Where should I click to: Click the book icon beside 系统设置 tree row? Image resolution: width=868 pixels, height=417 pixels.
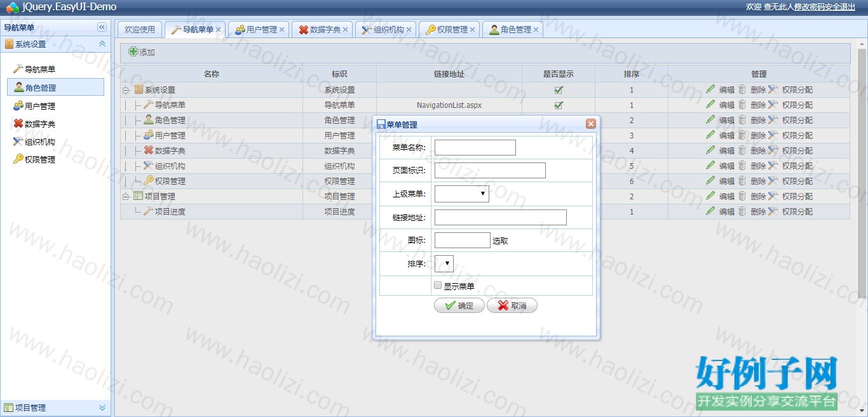pyautogui.click(x=139, y=89)
